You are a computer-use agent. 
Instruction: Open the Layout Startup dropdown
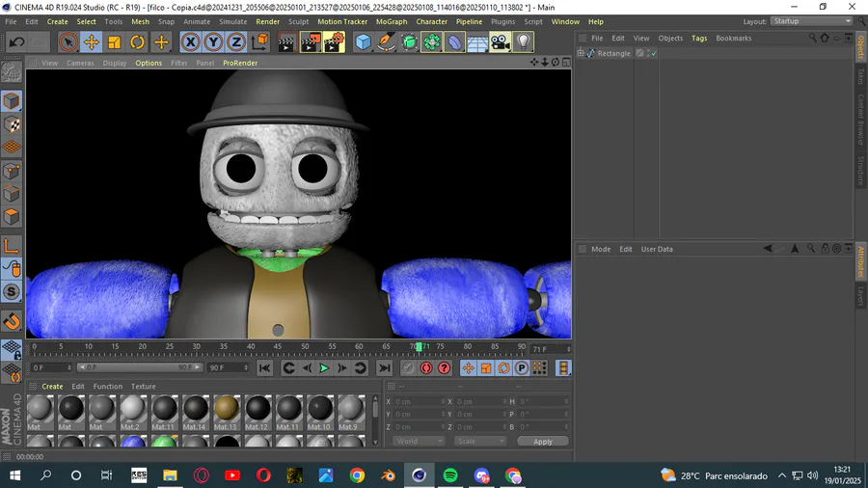811,21
